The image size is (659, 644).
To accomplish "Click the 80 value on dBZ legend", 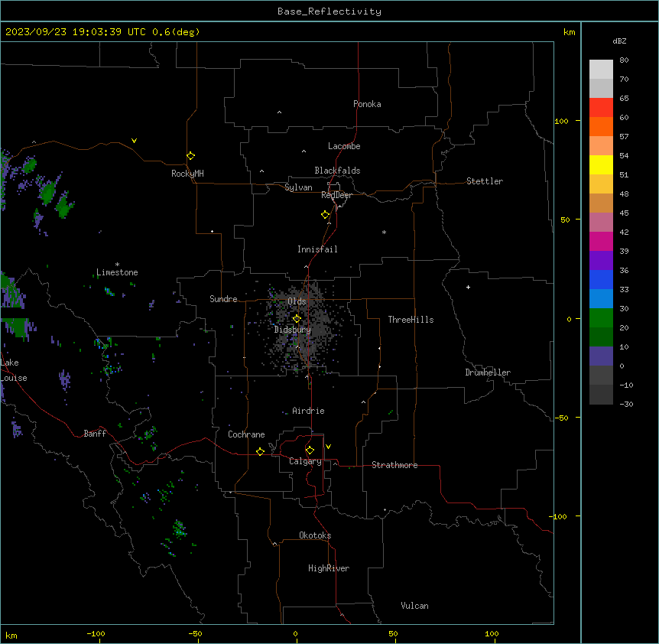I will [x=624, y=60].
